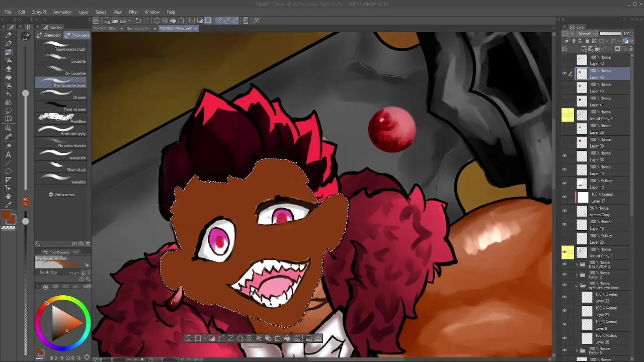Delete layer with trash icon in Layer panel
The width and height of the screenshot is (644, 362).
(631, 49)
